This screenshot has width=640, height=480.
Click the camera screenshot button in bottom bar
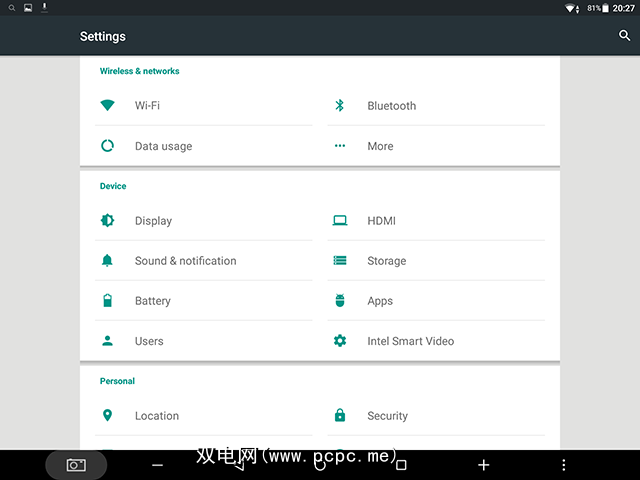pos(76,465)
